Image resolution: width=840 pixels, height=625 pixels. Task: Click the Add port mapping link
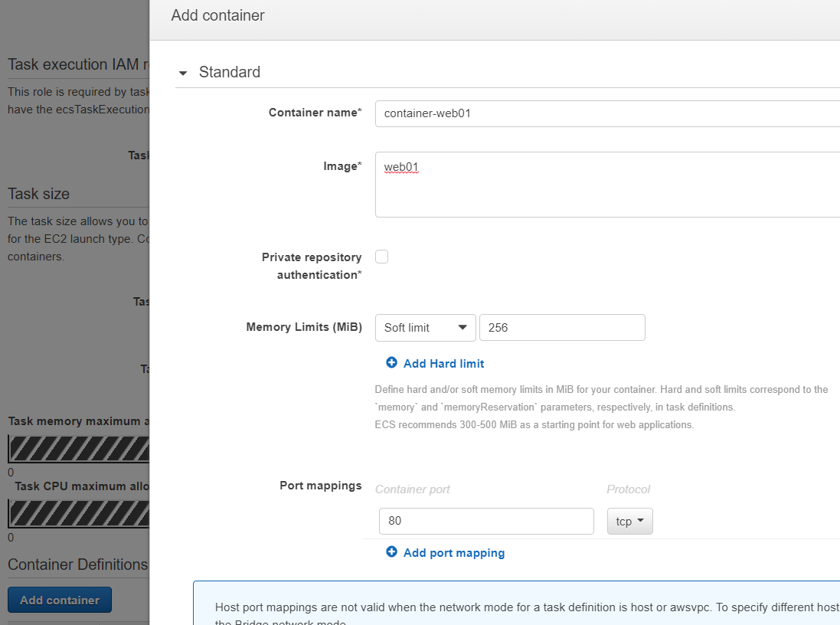click(x=453, y=553)
